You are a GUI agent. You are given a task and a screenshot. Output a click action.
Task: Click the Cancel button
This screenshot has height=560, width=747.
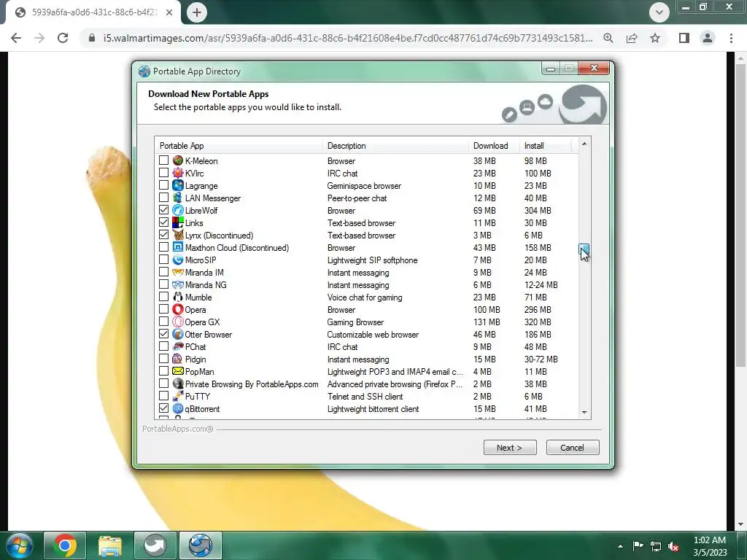[572, 448]
